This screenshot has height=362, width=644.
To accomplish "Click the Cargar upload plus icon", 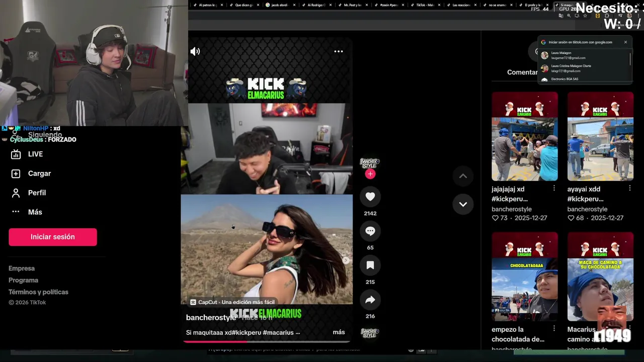I will pyautogui.click(x=16, y=173).
